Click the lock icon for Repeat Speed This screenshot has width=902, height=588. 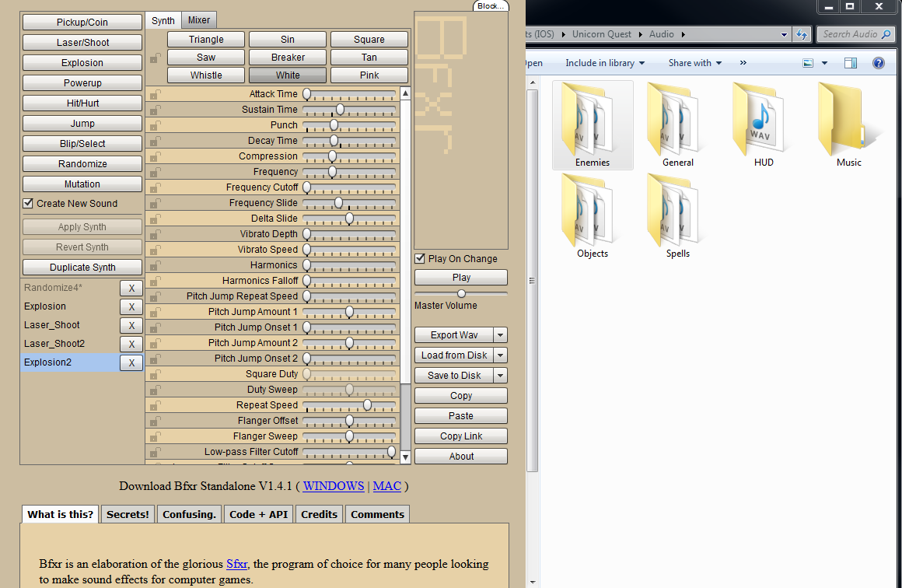click(x=155, y=405)
